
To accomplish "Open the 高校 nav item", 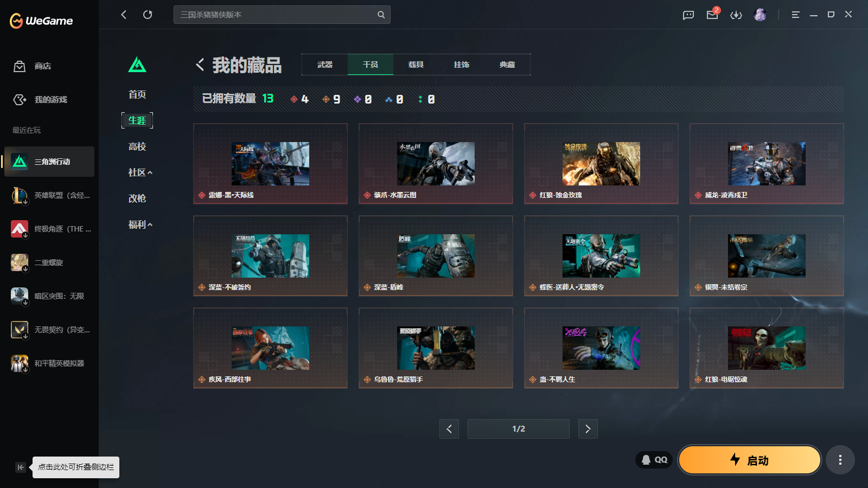I will (x=137, y=146).
